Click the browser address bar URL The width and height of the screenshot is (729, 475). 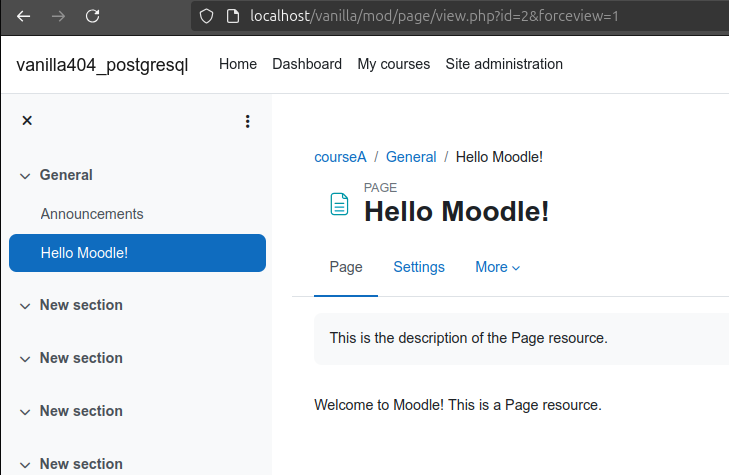[x=434, y=16]
